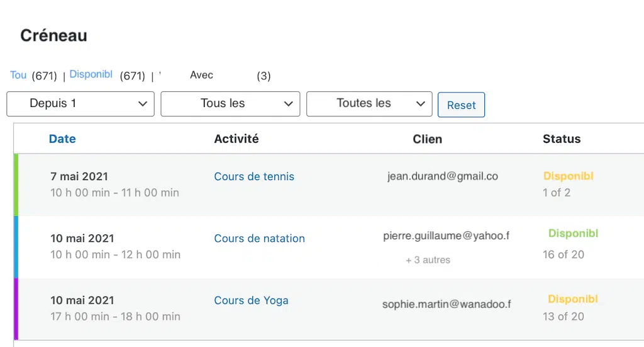Click the sophie.martin@wanadoo client email

[x=447, y=304]
